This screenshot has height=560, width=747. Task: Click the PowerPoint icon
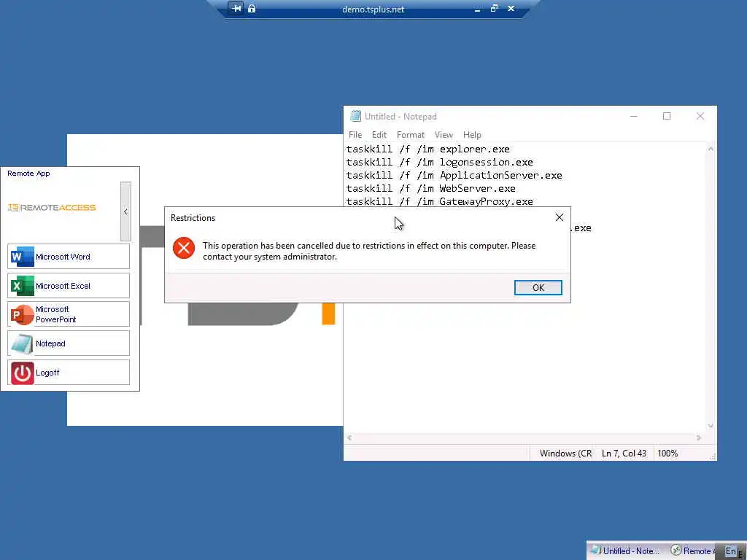pos(22,315)
